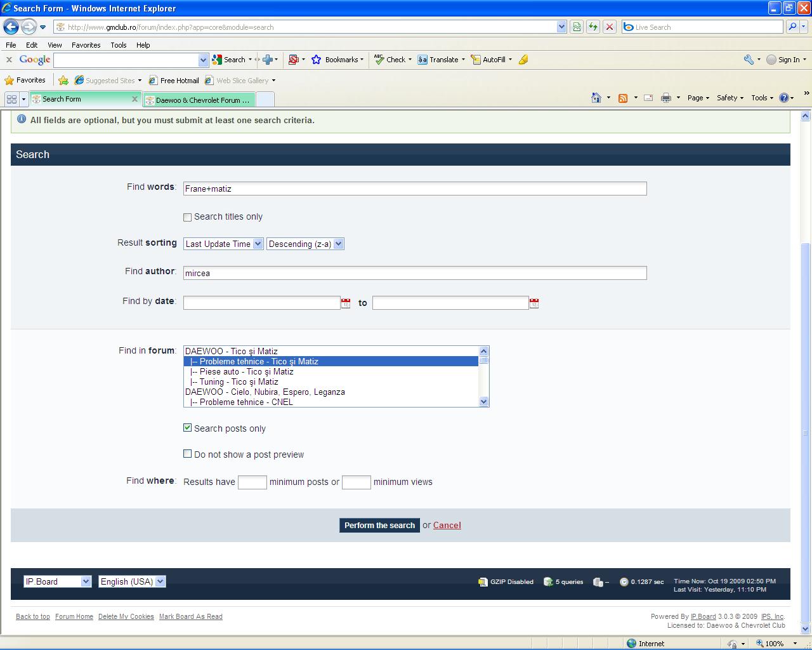The image size is (812, 650).
Task: Click the Cancel link
Action: pyautogui.click(x=447, y=525)
